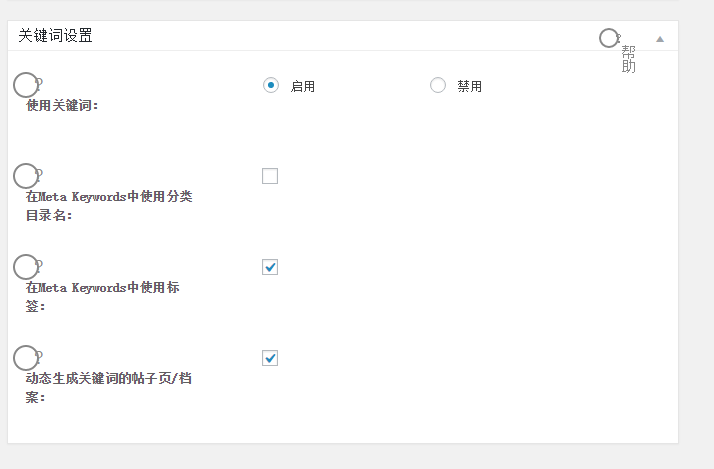Click the 在Meta Keywords中使用分类目录名 label
This screenshot has height=469, width=714.
[108, 197]
